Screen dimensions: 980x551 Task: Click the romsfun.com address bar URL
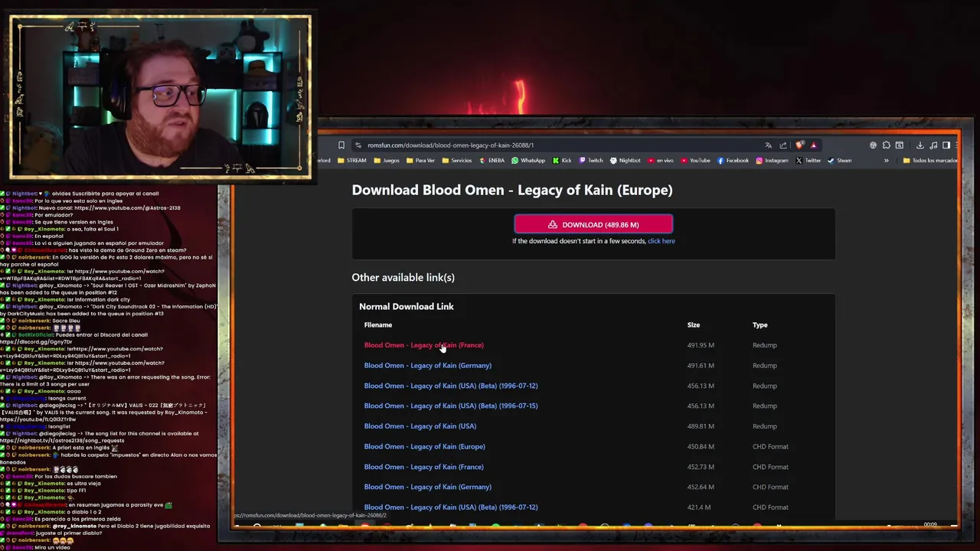coord(450,145)
